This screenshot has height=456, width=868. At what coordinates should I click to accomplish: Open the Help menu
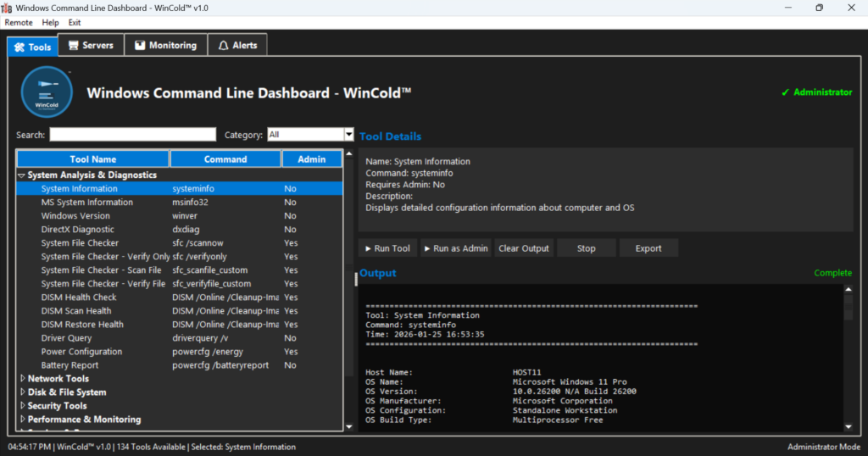tap(51, 22)
